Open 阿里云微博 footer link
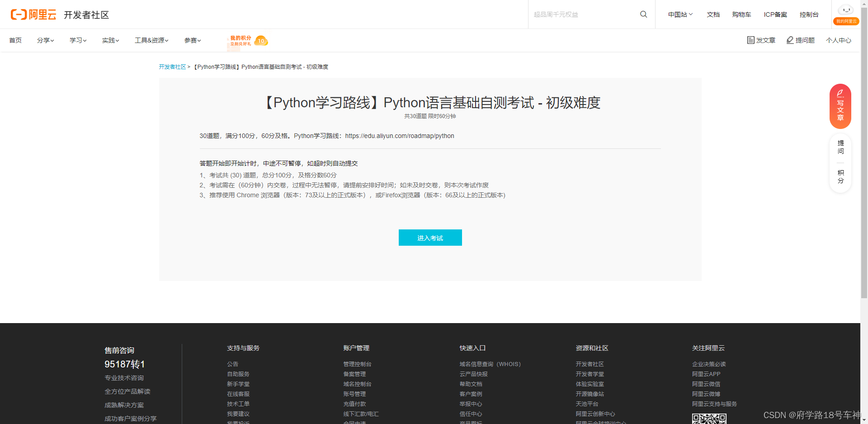 [706, 394]
